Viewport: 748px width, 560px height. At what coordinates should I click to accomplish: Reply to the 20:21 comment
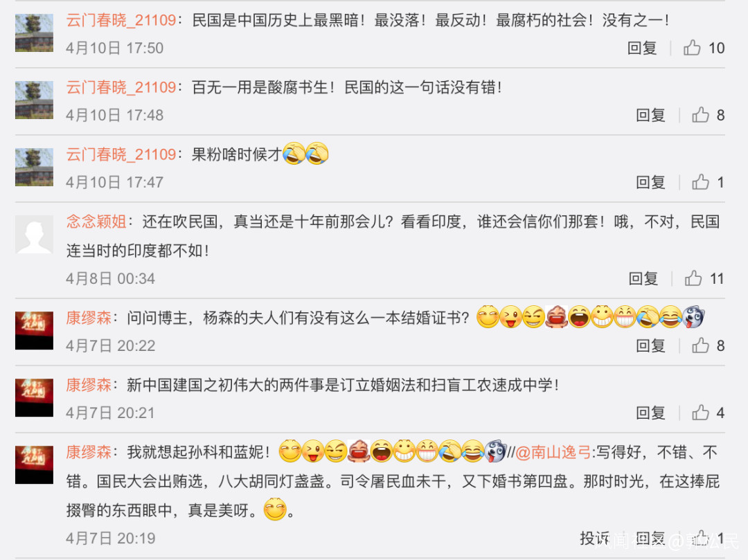[x=650, y=413]
